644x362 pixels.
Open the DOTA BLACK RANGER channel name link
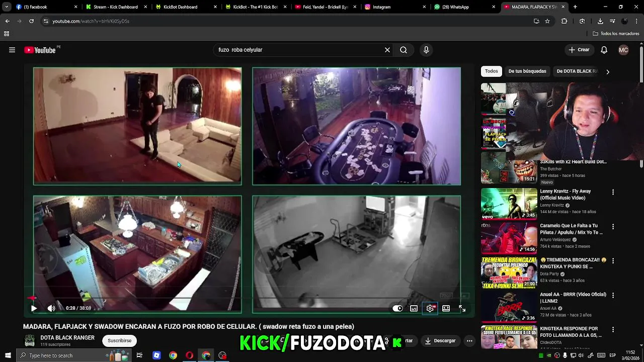coord(67,337)
